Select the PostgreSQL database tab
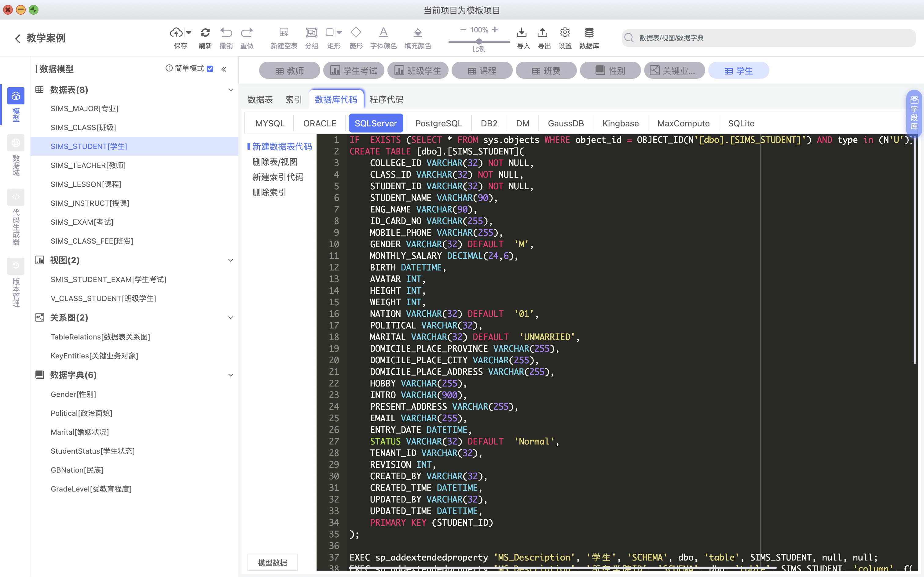 coord(438,123)
